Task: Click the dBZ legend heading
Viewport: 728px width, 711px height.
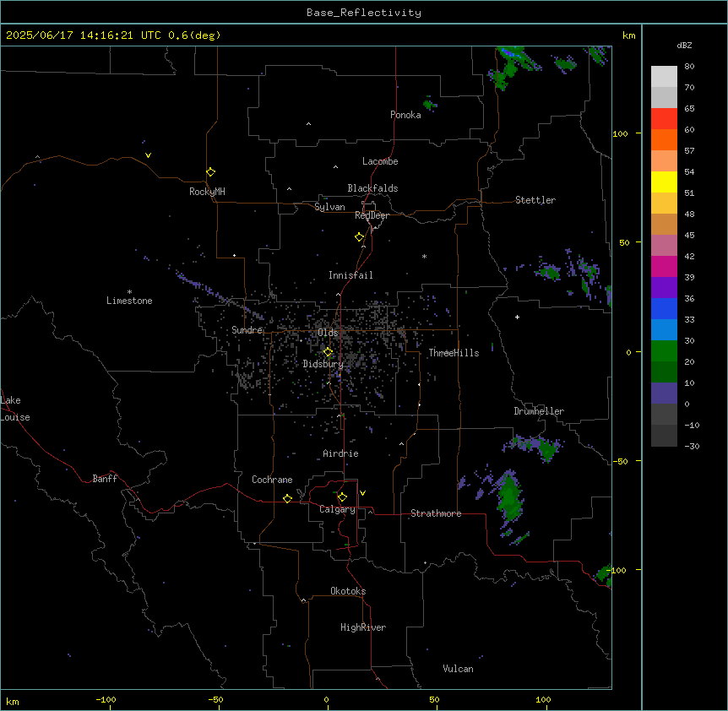Action: coord(684,46)
